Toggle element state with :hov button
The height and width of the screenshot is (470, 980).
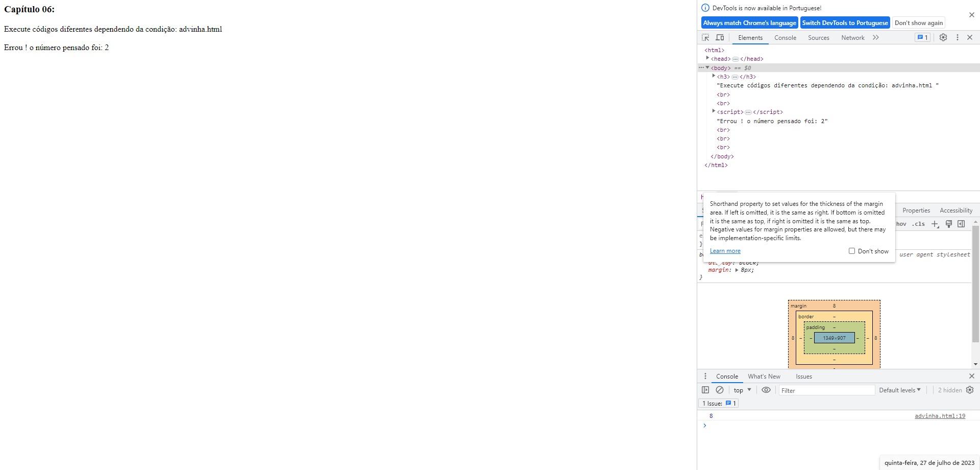[901, 224]
